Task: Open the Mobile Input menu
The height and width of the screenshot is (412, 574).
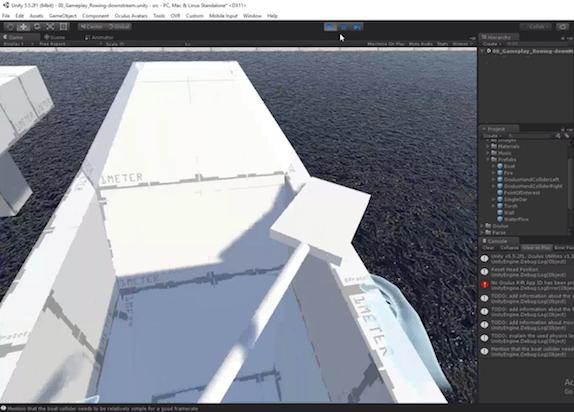Action: coord(223,16)
